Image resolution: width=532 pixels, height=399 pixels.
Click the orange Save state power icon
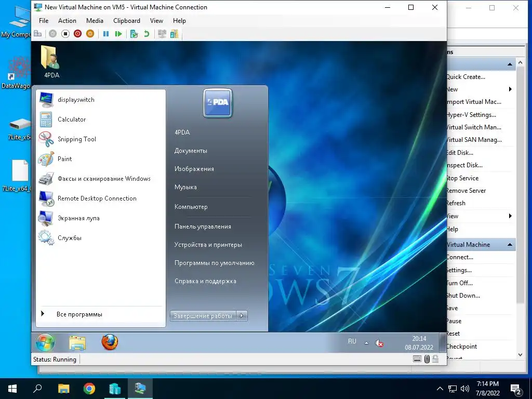90,34
